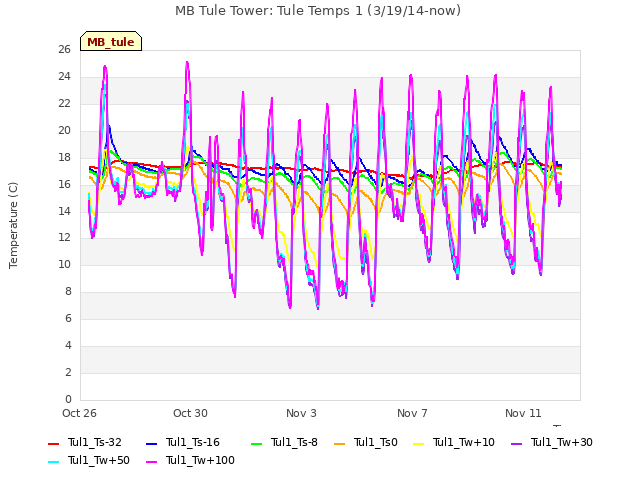Select the Tul1_Ts0 legend label

click(x=376, y=442)
